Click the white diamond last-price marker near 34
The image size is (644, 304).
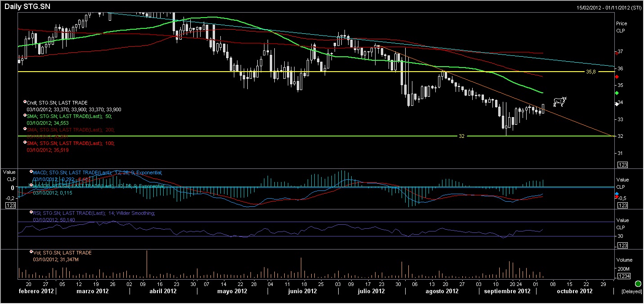tap(616, 104)
